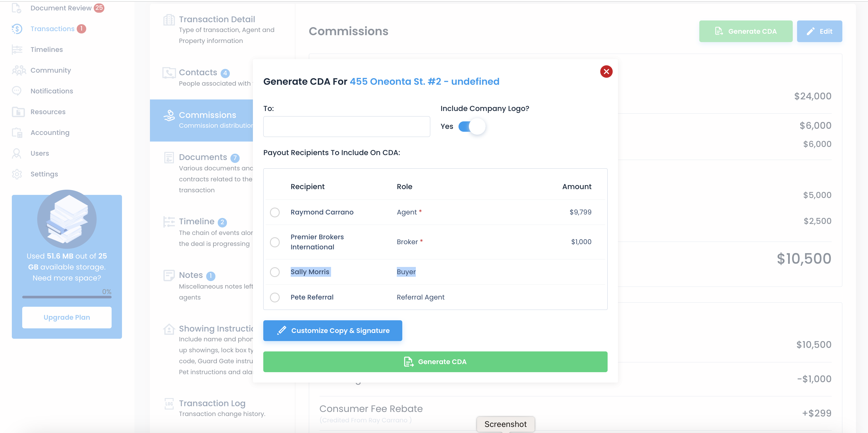Click the Edit button on Commissions page
The height and width of the screenshot is (433, 868).
pos(819,31)
